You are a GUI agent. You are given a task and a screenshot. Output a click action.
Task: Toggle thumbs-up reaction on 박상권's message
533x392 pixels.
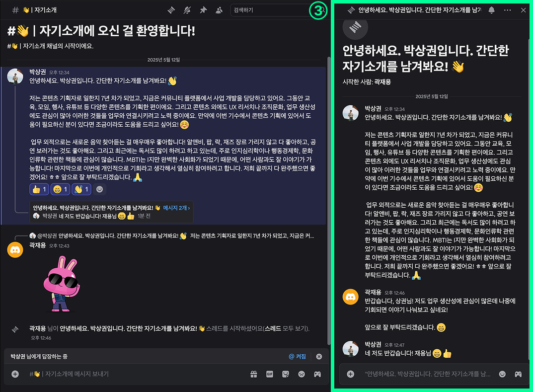point(39,189)
